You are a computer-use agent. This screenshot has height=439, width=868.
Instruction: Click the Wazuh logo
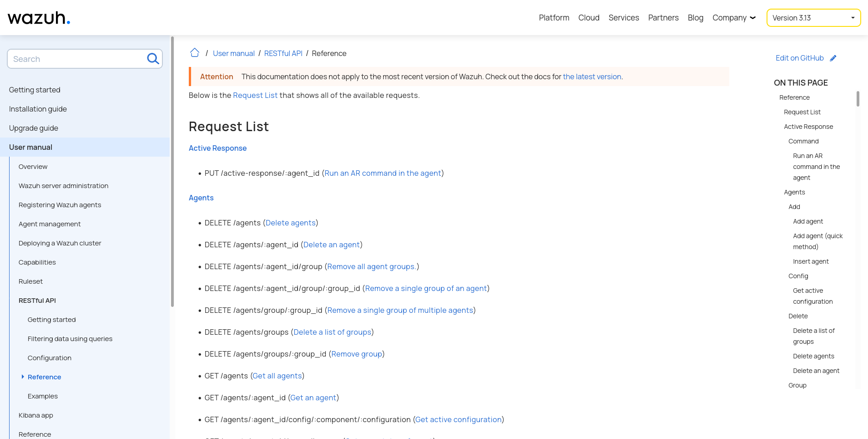coord(39,18)
